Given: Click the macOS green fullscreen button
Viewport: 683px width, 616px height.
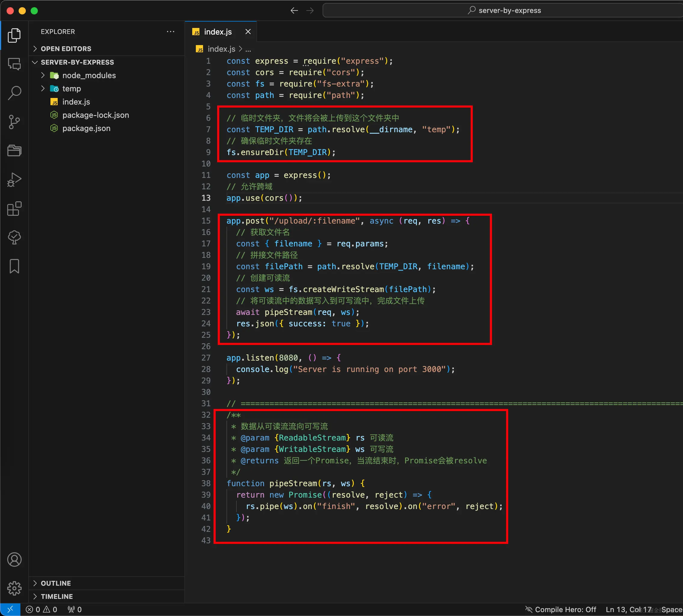Looking at the screenshot, I should [34, 11].
